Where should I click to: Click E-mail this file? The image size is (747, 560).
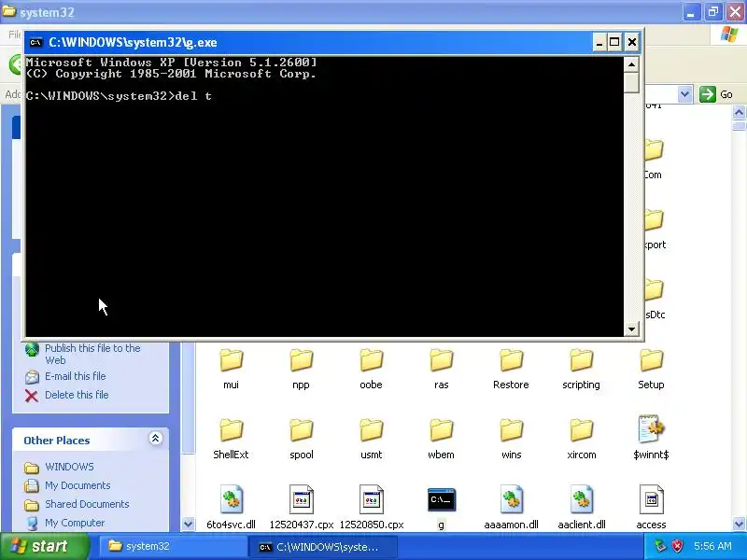pyautogui.click(x=76, y=376)
